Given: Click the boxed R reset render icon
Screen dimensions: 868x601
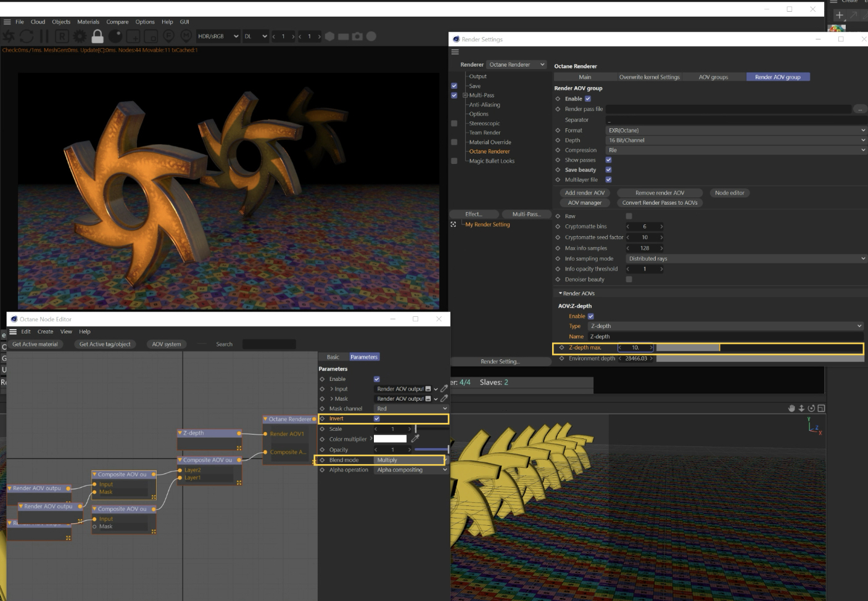Looking at the screenshot, I should [x=62, y=36].
